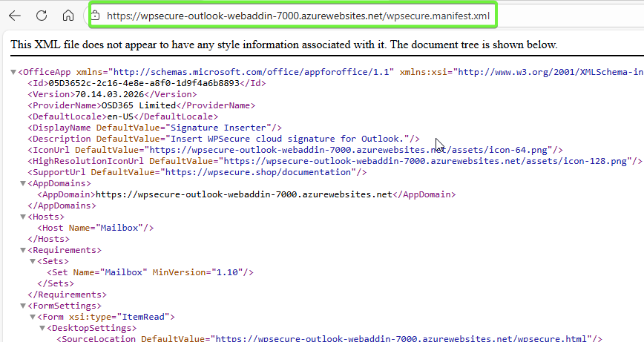Screen dimensions: 644x342
Task: Collapse the Requirements element
Action: pos(22,250)
